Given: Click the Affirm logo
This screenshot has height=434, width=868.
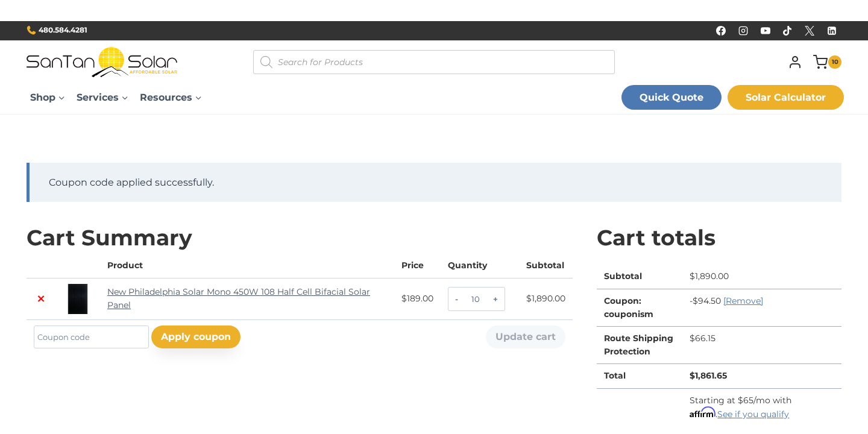Looking at the screenshot, I should click(702, 413).
